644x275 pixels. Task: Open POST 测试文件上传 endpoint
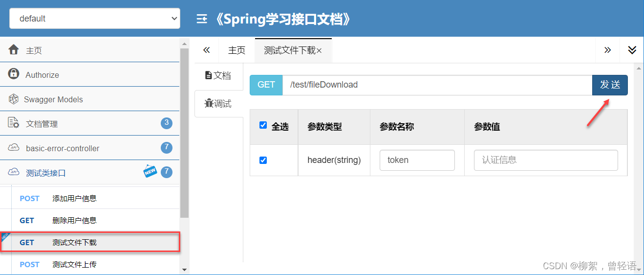coord(90,264)
